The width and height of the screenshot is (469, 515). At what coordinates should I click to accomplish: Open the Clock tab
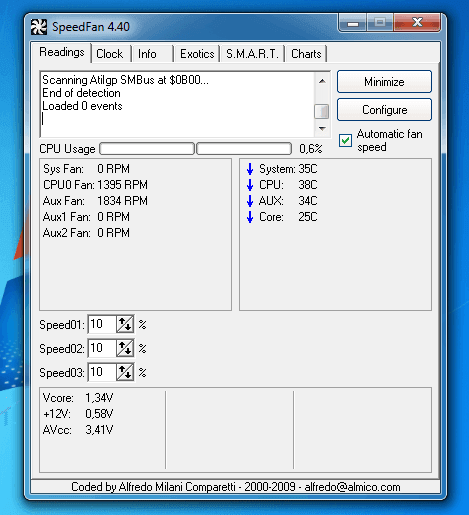110,54
